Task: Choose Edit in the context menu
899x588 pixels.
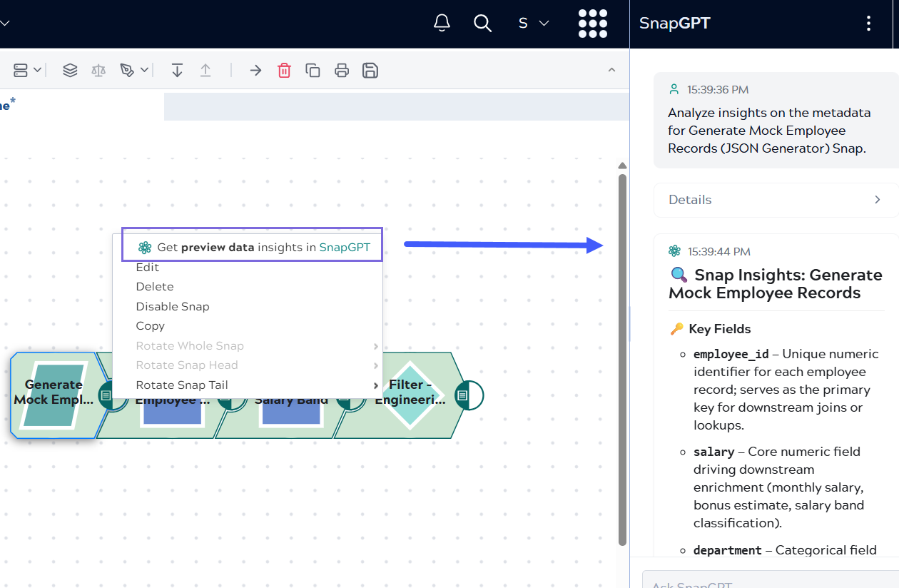Action: point(148,267)
